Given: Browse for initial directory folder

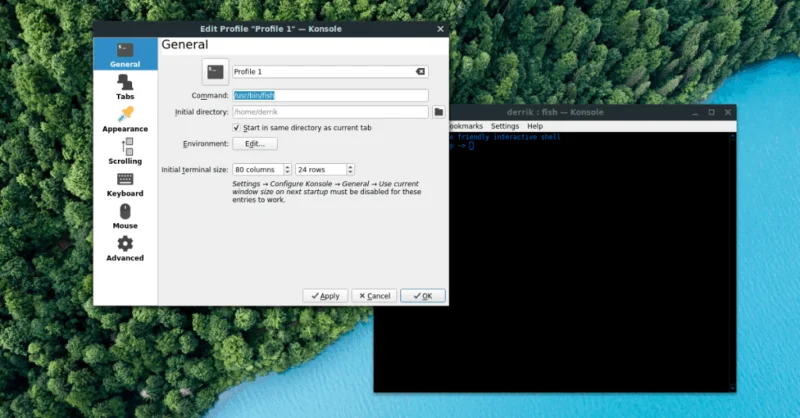Looking at the screenshot, I should 439,112.
